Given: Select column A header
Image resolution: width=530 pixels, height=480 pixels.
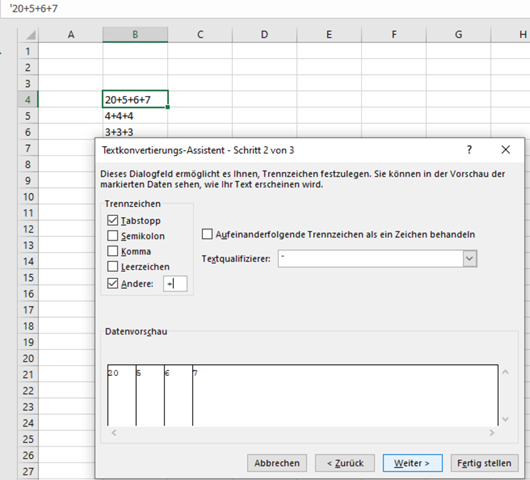Looking at the screenshot, I should 71,34.
